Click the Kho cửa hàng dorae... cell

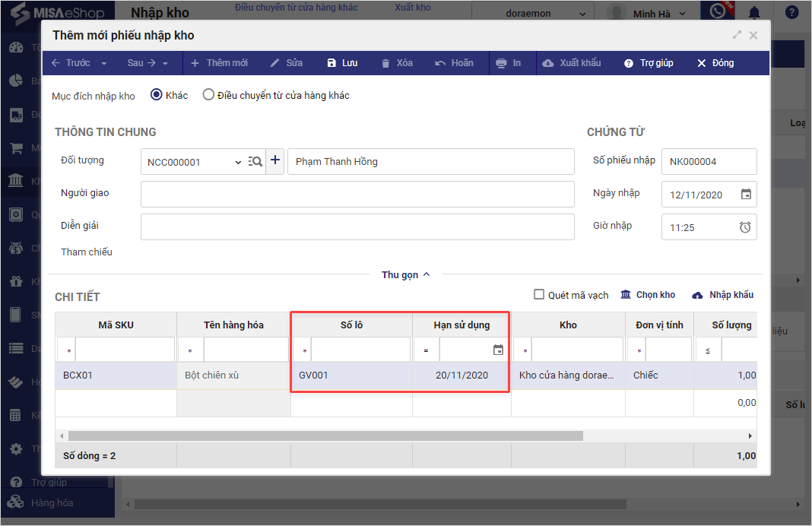coord(568,375)
